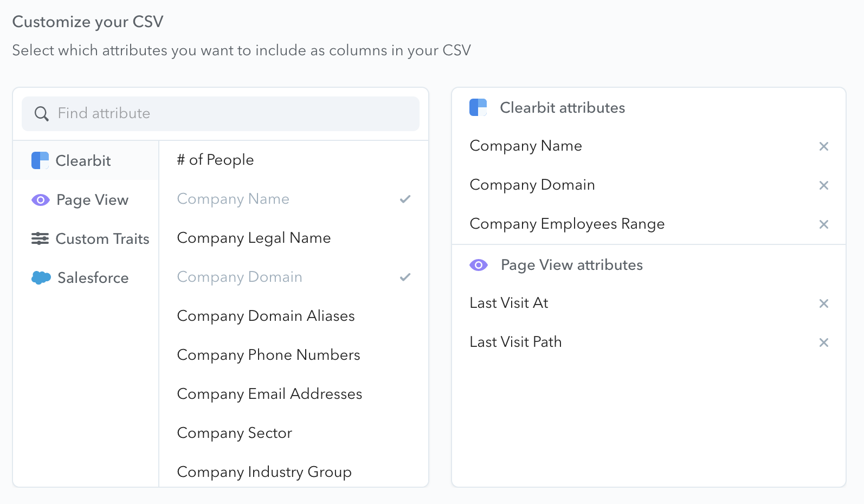Uncheck Company Domain checkmark in list
This screenshot has height=504, width=864.
click(x=405, y=277)
